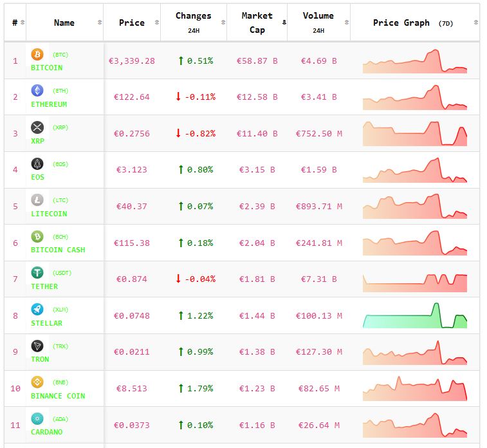
Task: Sort table by Name column arrows
Action: pos(99,23)
